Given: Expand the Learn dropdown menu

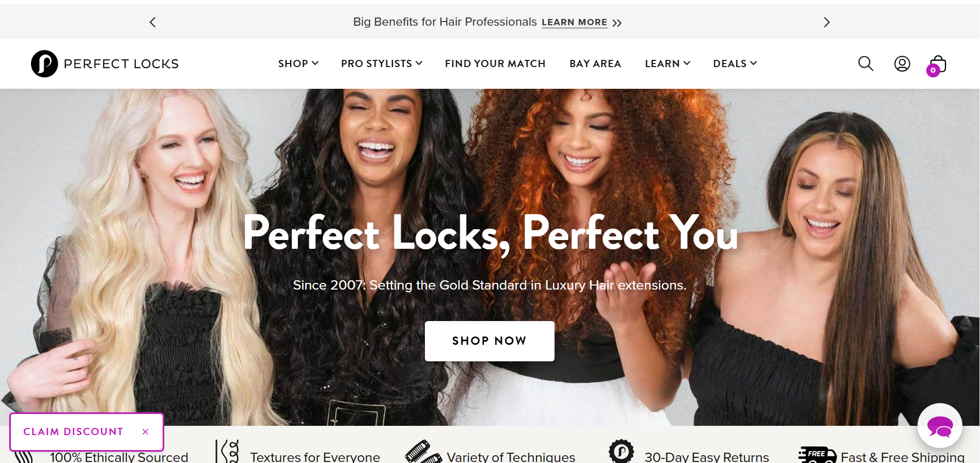Looking at the screenshot, I should [667, 63].
